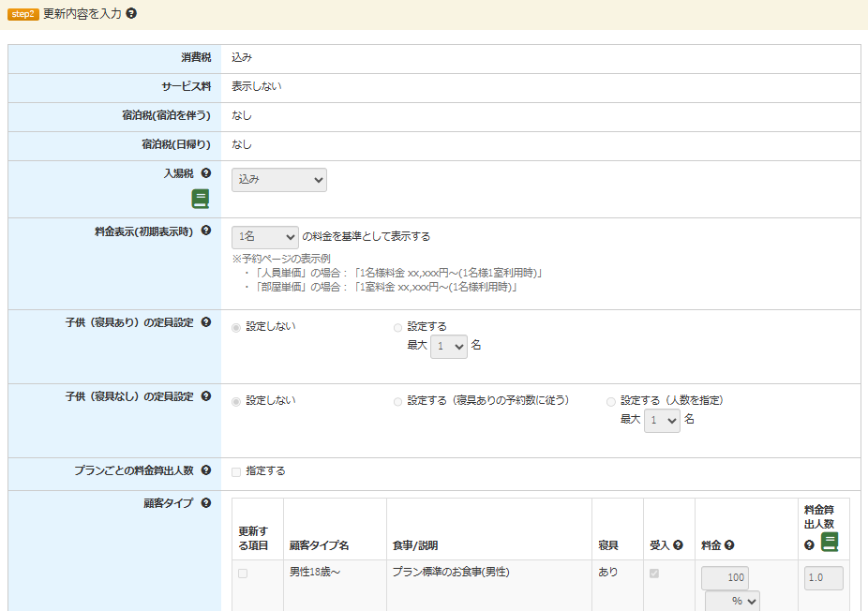Click text の料金を基準として表示する
The height and width of the screenshot is (611, 868).
366,236
